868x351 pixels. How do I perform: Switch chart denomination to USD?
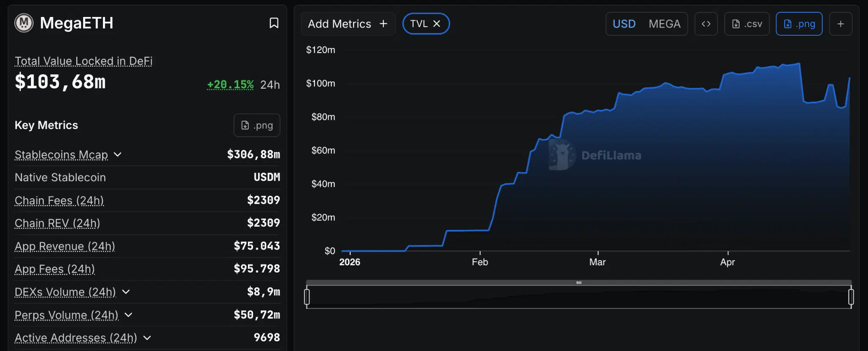coord(624,24)
